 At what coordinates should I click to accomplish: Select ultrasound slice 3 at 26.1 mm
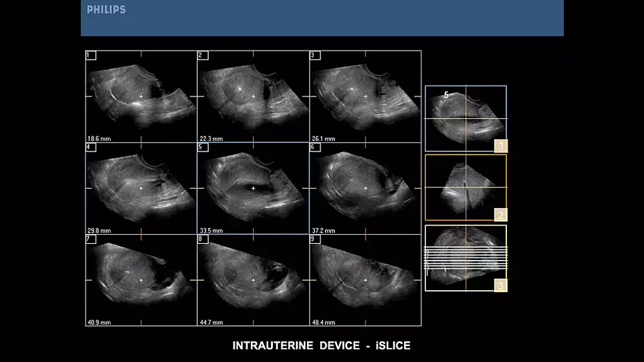[x=365, y=96]
